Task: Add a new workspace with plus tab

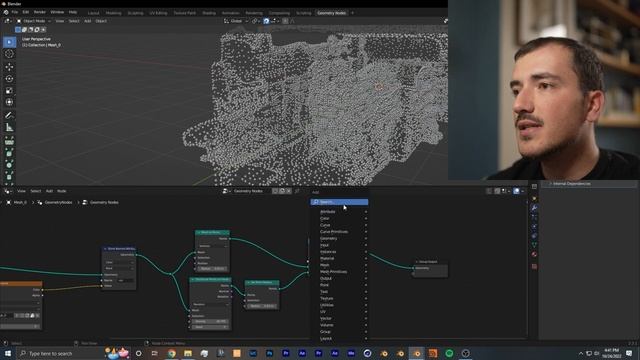Action: coord(353,13)
